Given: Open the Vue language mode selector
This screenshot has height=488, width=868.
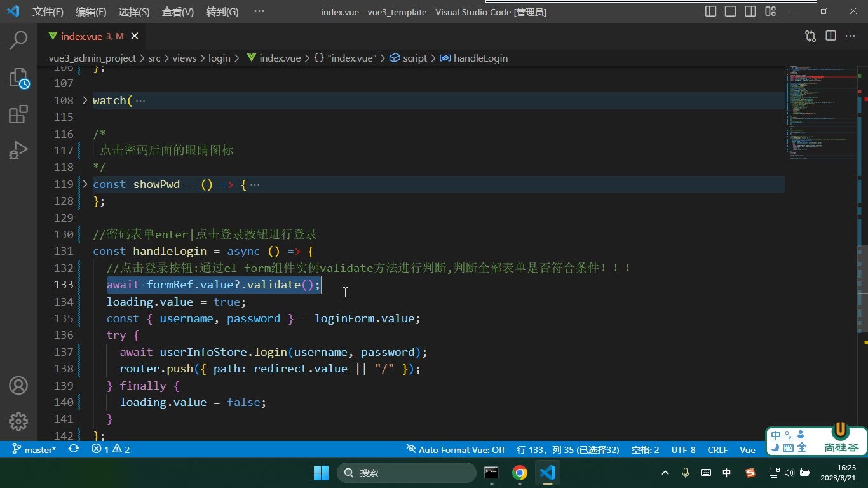Looking at the screenshot, I should (x=747, y=449).
